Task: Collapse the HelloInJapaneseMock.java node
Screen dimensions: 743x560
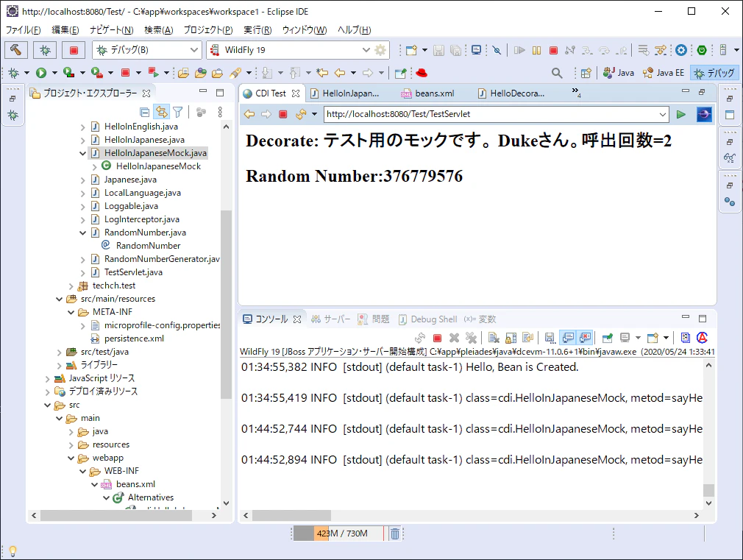Action: (x=82, y=153)
